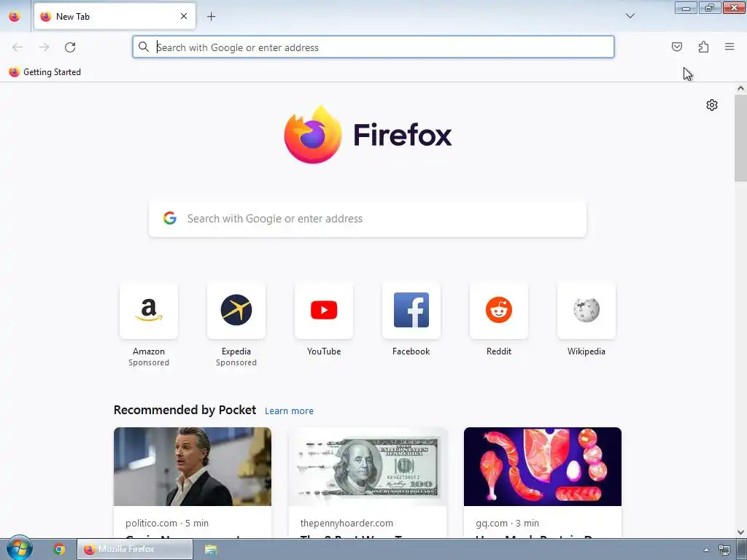Focus the center Google search box

368,219
